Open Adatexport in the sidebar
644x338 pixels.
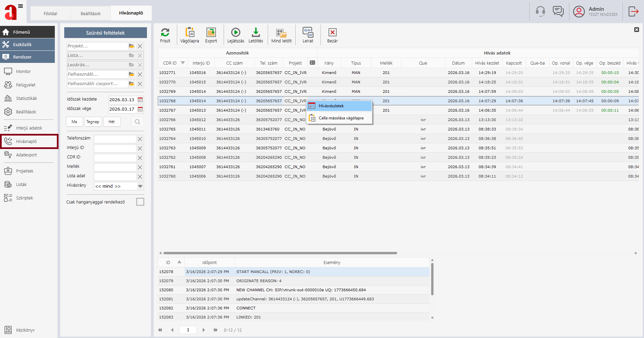[26, 155]
